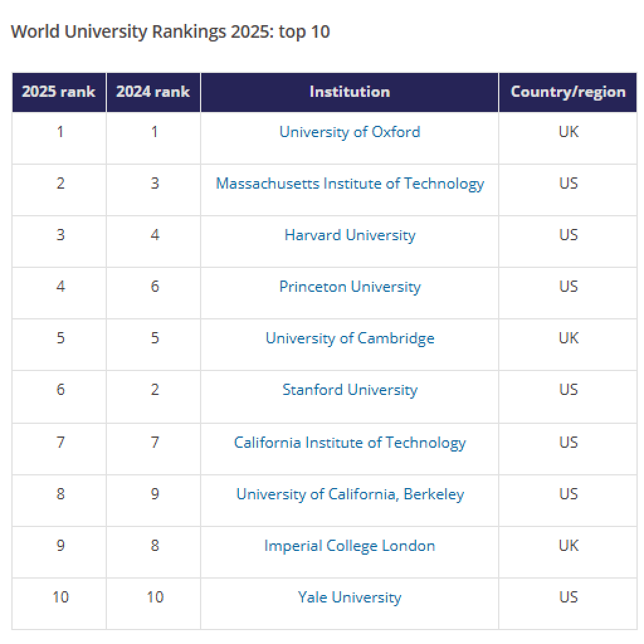This screenshot has width=644, height=644.
Task: Click 2025 rank '8' in Berkeley row
Action: point(60,494)
